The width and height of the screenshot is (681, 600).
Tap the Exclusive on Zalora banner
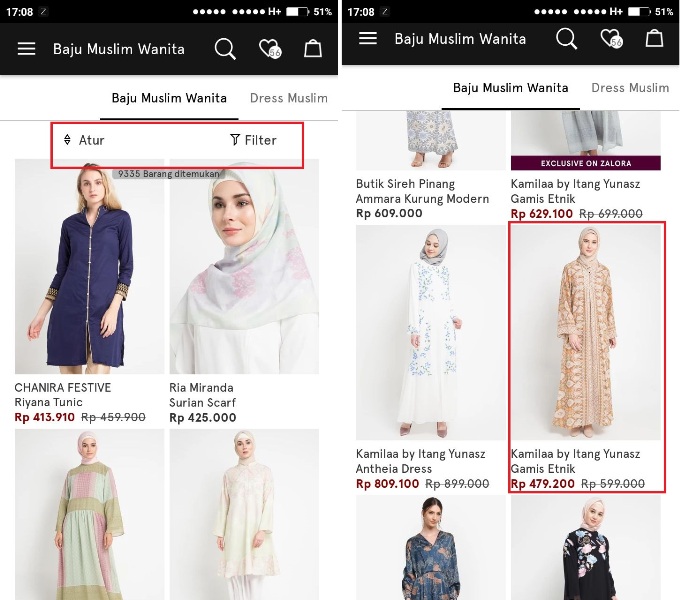[585, 163]
